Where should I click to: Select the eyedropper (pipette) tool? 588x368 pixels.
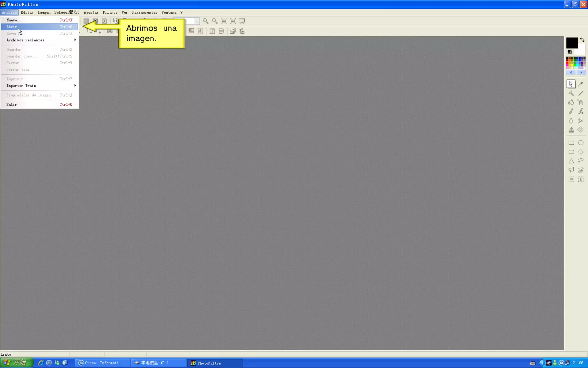pyautogui.click(x=581, y=84)
